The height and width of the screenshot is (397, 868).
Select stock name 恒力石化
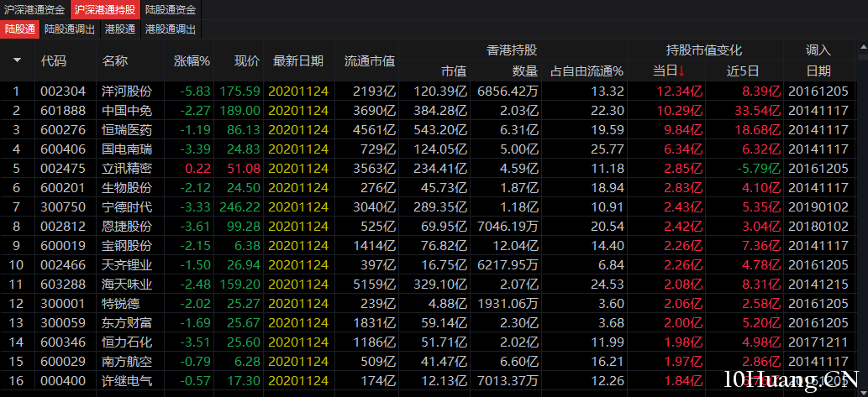(127, 342)
